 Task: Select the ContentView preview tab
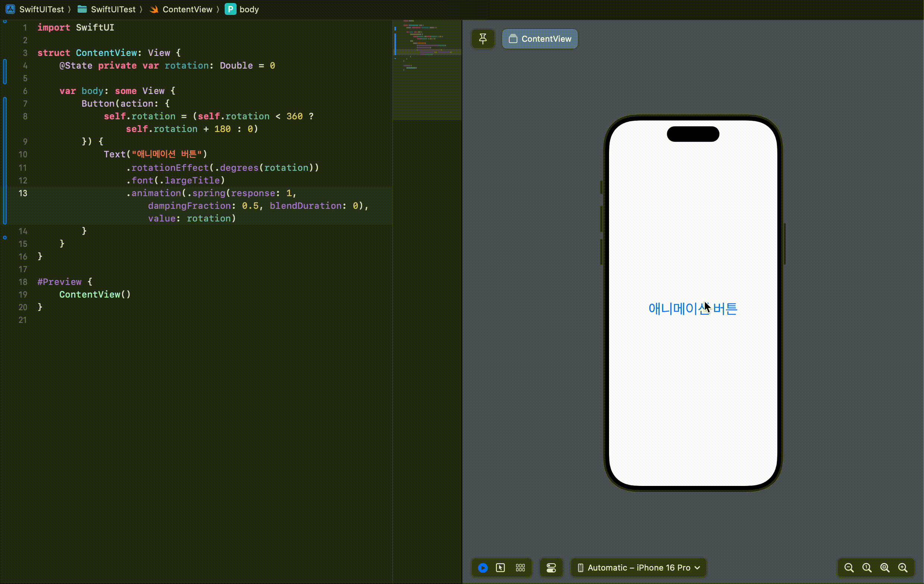(540, 39)
